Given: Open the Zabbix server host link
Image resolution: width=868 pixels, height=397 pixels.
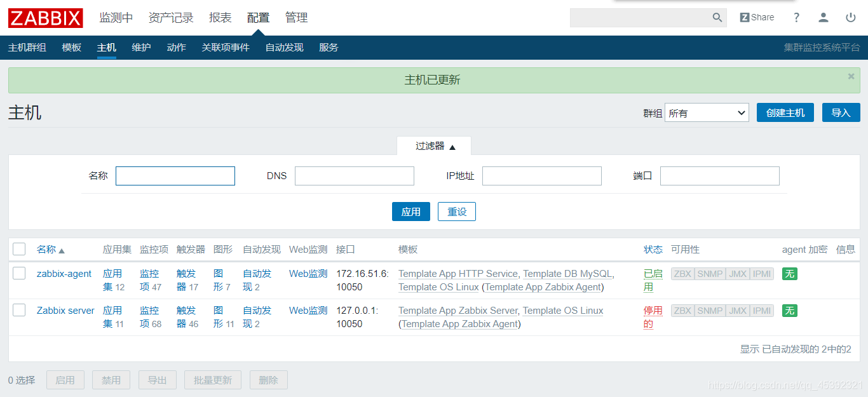Looking at the screenshot, I should (65, 311).
